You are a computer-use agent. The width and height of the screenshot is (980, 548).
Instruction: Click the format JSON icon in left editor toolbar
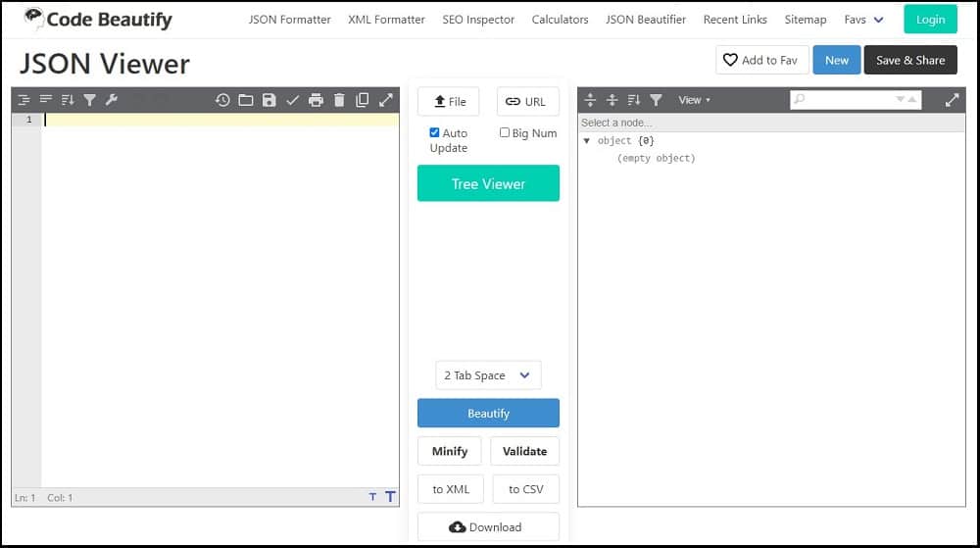coord(24,99)
